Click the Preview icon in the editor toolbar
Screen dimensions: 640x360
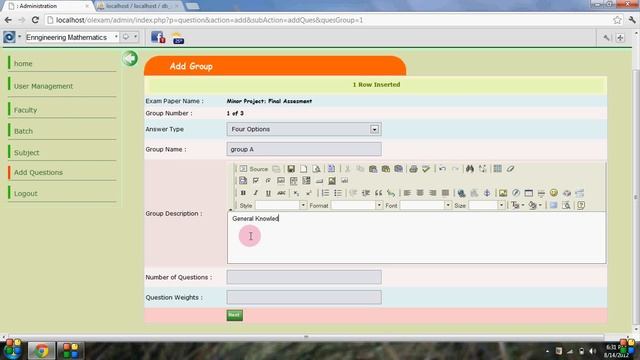pyautogui.click(x=316, y=169)
